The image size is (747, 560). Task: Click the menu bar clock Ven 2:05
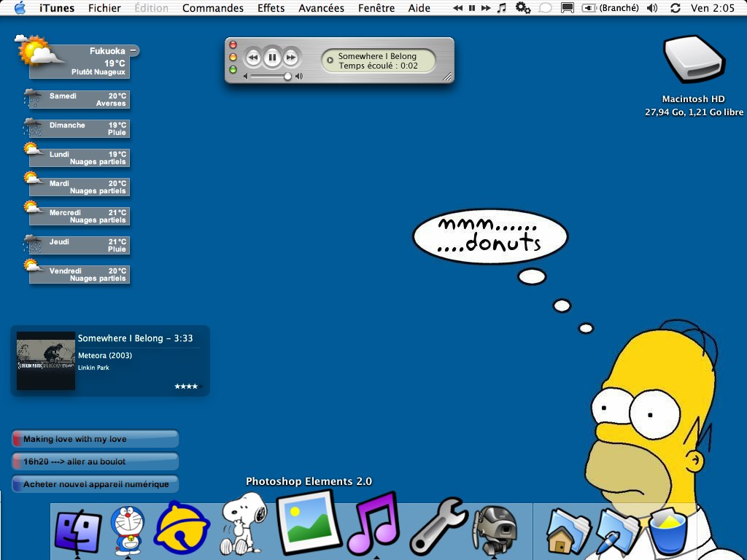tap(713, 8)
